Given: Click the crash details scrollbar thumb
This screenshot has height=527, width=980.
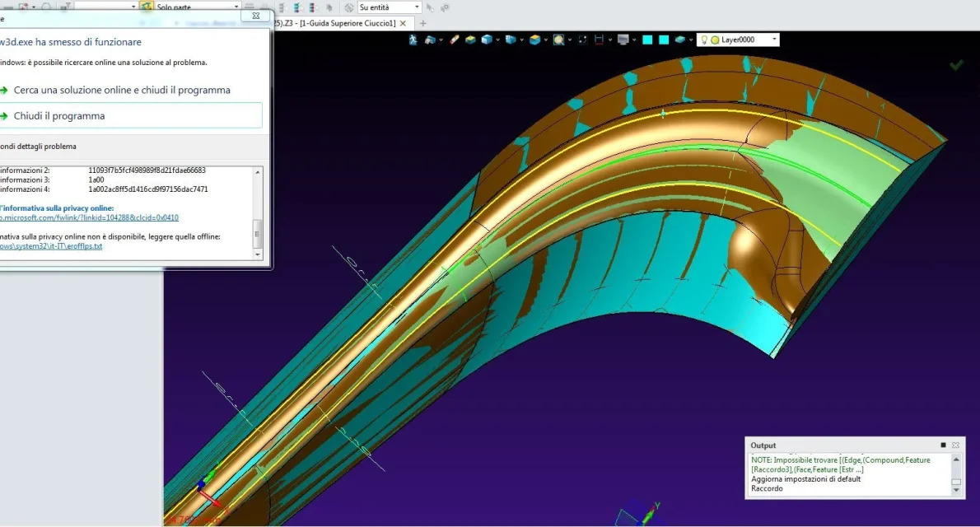Looking at the screenshot, I should tap(258, 234).
